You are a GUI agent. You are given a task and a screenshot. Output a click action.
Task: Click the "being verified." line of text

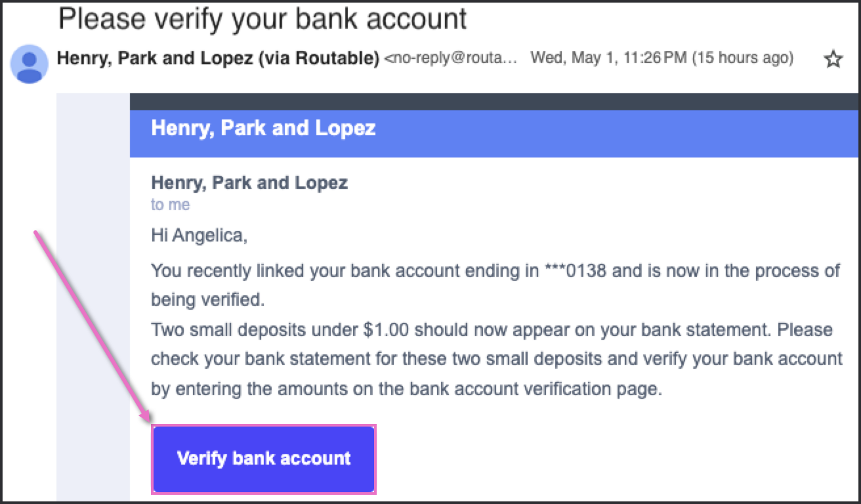207,300
